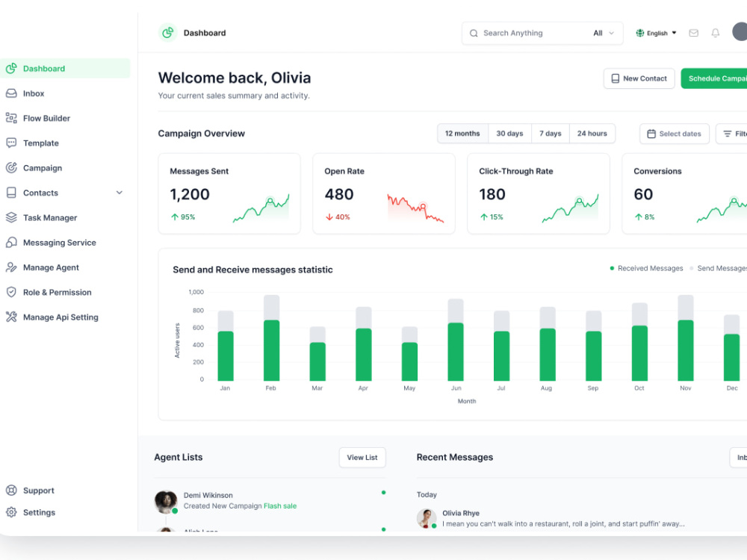The image size is (747, 560).
Task: Open the Dashboard sidebar icon
Action: point(11,69)
